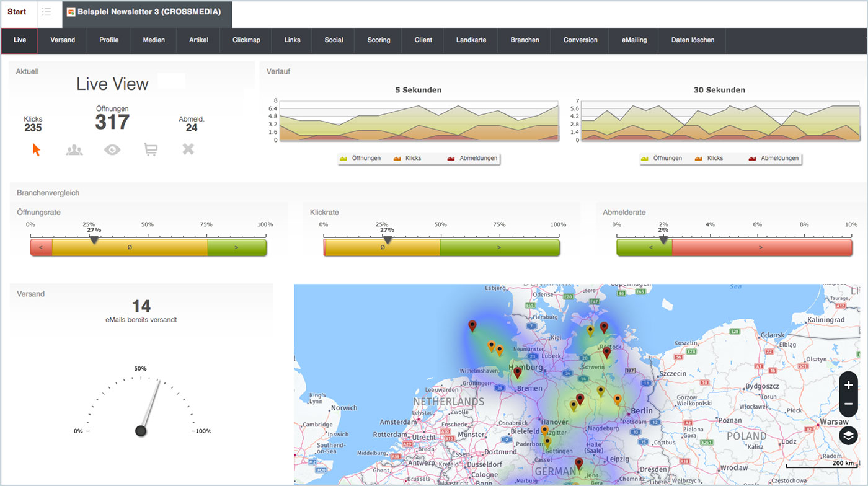Click the Klicks count 235
Image resolution: width=868 pixels, height=486 pixels.
33,128
